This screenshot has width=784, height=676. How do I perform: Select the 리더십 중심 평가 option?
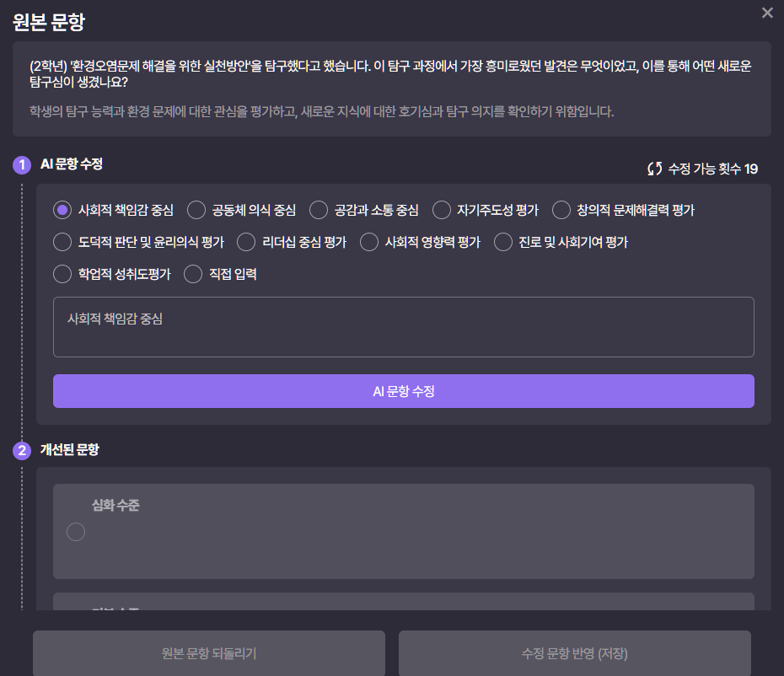click(246, 241)
